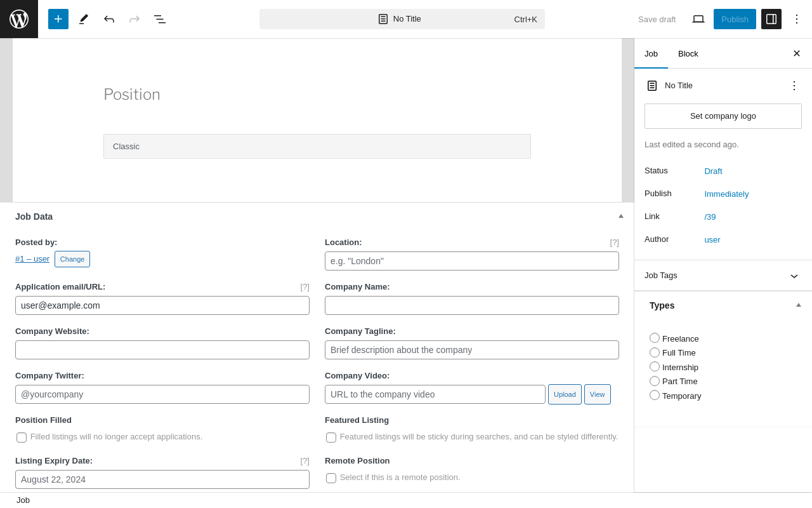Open the Draft status link

(x=713, y=171)
